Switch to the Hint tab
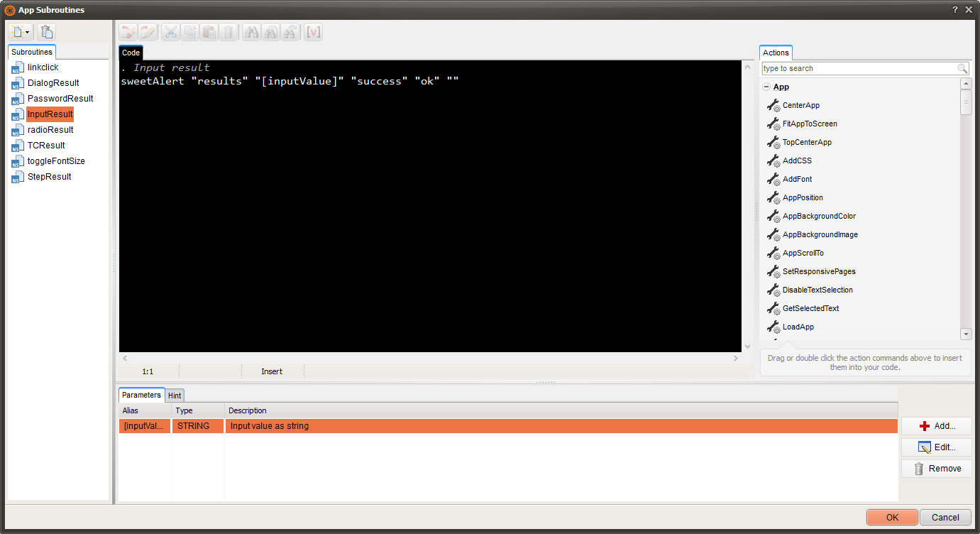Viewport: 980px width, 534px height. (x=175, y=396)
